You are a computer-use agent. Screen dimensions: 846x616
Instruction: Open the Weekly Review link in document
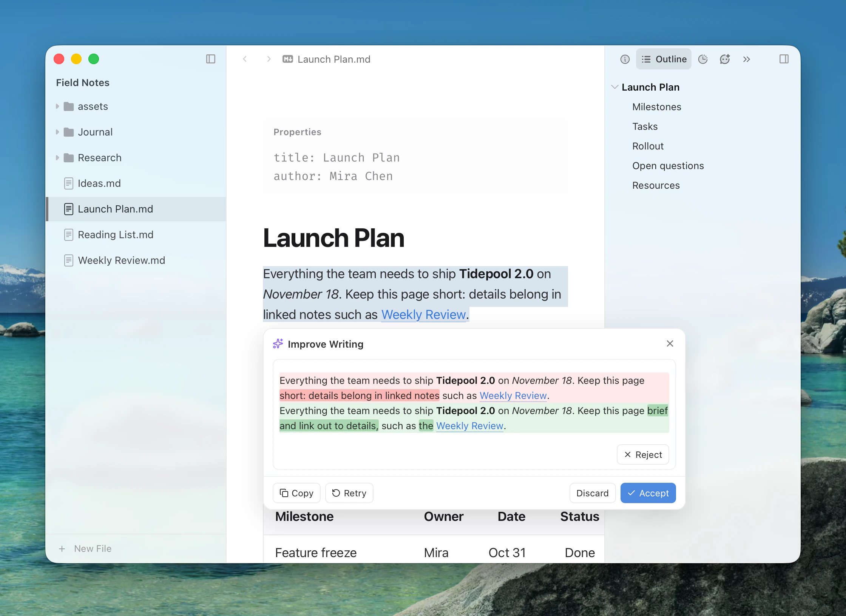pyautogui.click(x=423, y=314)
